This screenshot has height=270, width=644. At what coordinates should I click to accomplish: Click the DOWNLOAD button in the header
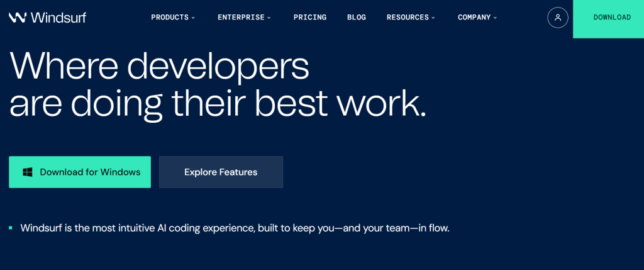(612, 18)
